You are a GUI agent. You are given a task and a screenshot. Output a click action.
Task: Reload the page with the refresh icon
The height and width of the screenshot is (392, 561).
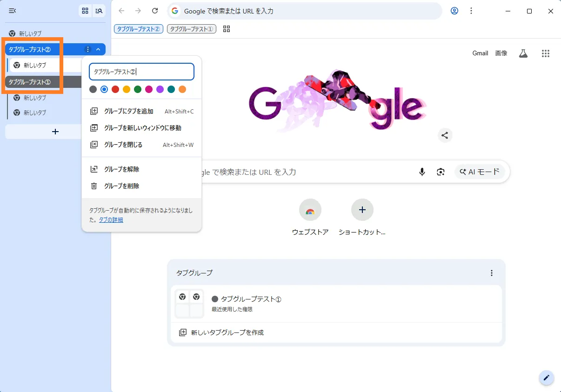point(155,11)
